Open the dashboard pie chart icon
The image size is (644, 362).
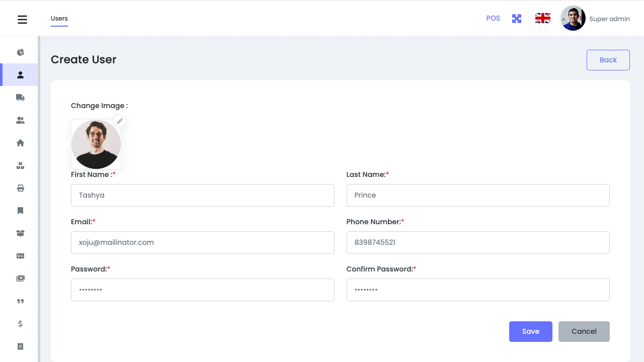point(20,52)
